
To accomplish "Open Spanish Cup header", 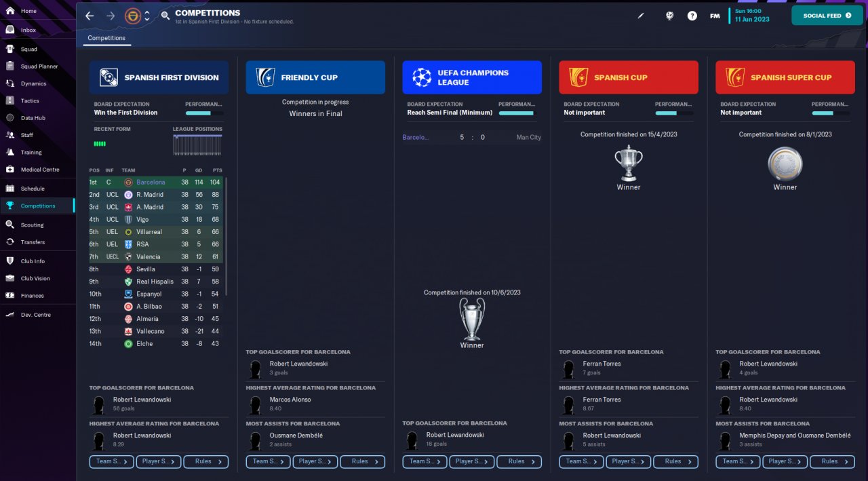I will click(x=629, y=77).
